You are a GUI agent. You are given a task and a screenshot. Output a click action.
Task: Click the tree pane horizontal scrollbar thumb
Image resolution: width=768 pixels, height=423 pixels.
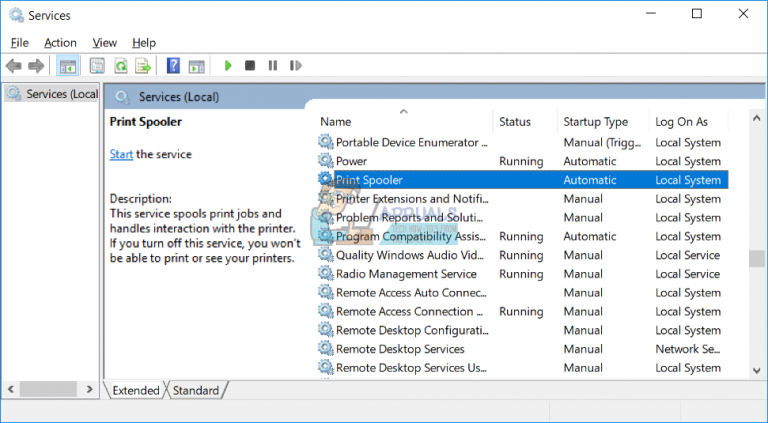pyautogui.click(x=48, y=389)
